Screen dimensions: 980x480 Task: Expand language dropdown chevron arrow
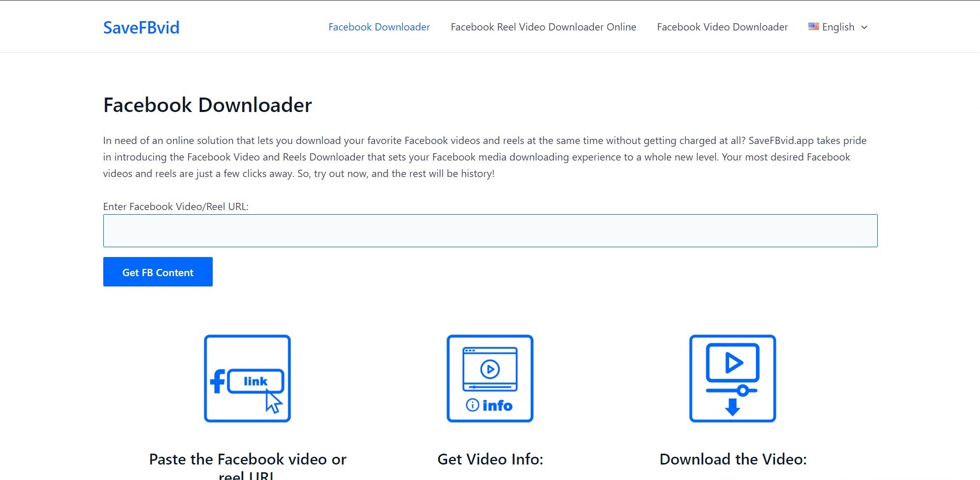tap(864, 27)
